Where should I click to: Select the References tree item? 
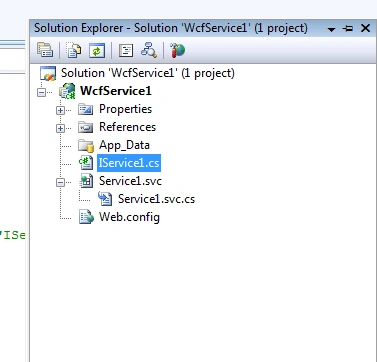(127, 127)
